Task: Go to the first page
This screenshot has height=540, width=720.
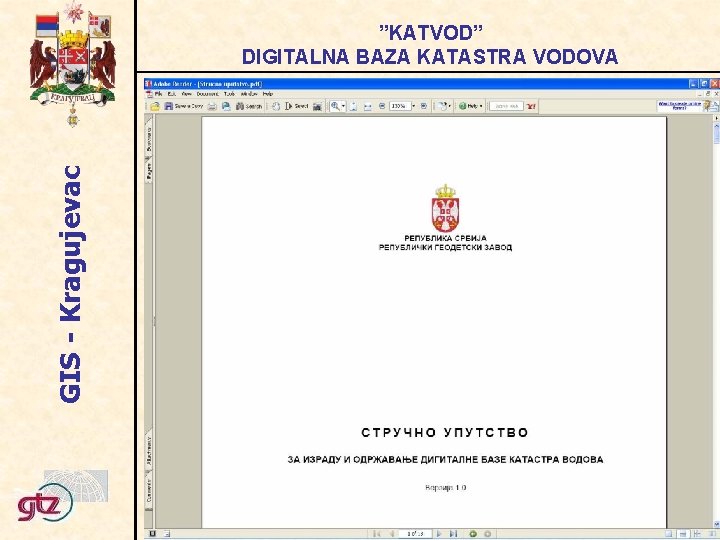Action: [377, 534]
